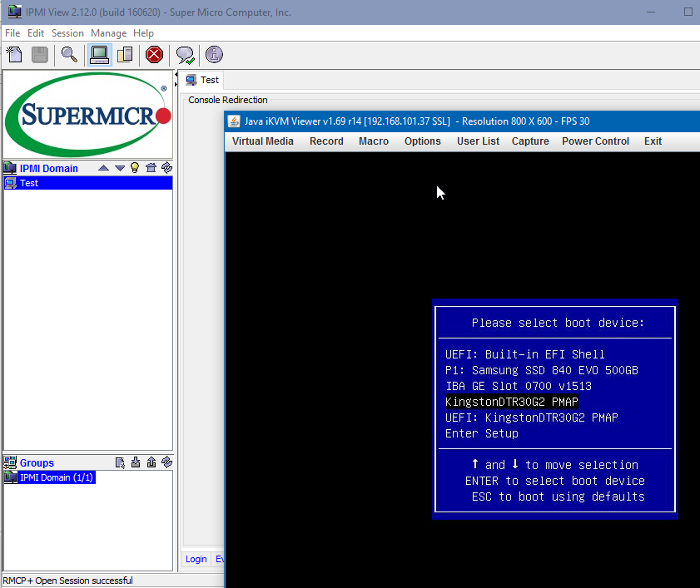Screen dimensions: 700x588
Task: Click the new group icon in Groups header
Action: [120, 462]
